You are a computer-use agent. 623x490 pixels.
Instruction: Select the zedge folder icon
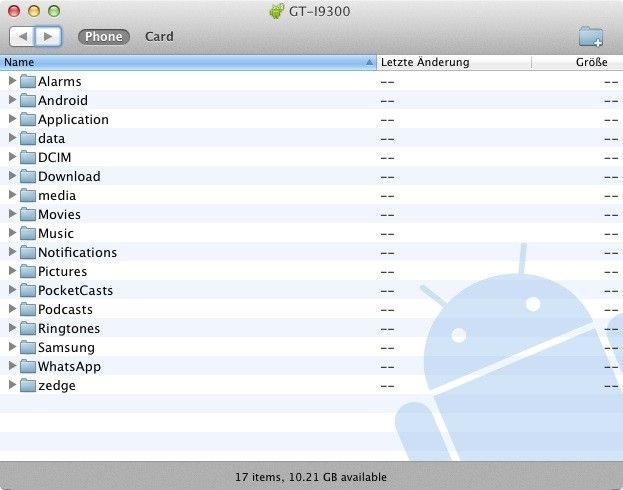[x=28, y=385]
